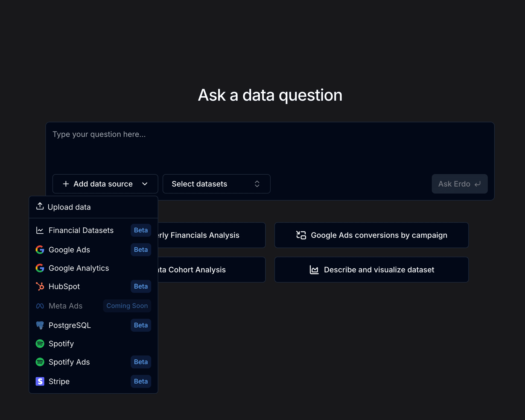Open the Google Ads conversions by campaign suggestion

pos(371,235)
